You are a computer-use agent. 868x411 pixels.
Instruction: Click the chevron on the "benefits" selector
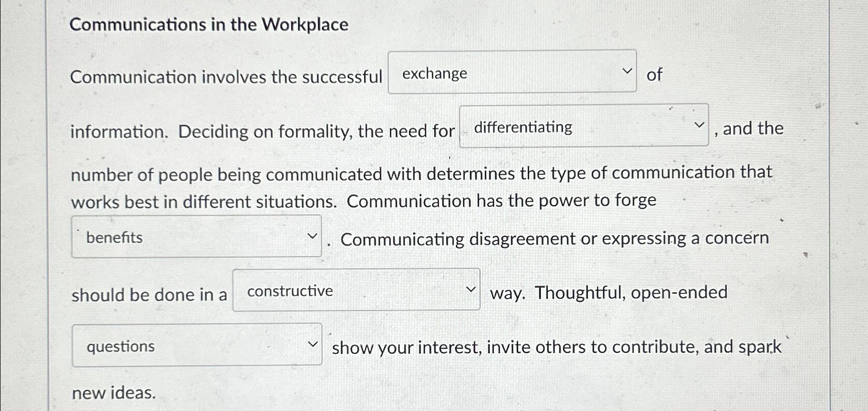[x=314, y=236]
